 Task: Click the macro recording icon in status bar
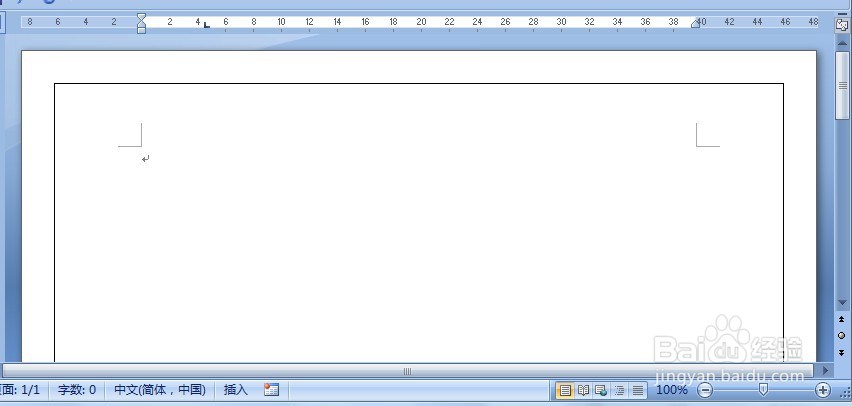click(271, 390)
